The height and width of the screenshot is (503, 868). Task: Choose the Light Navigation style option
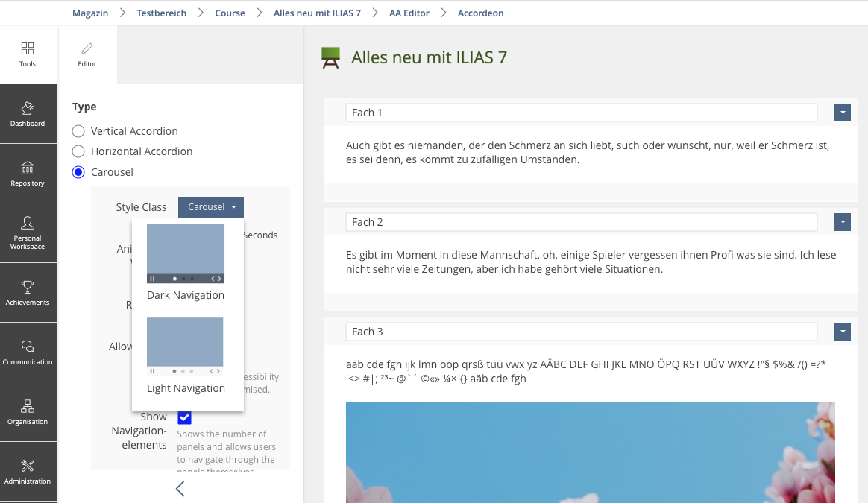186,355
